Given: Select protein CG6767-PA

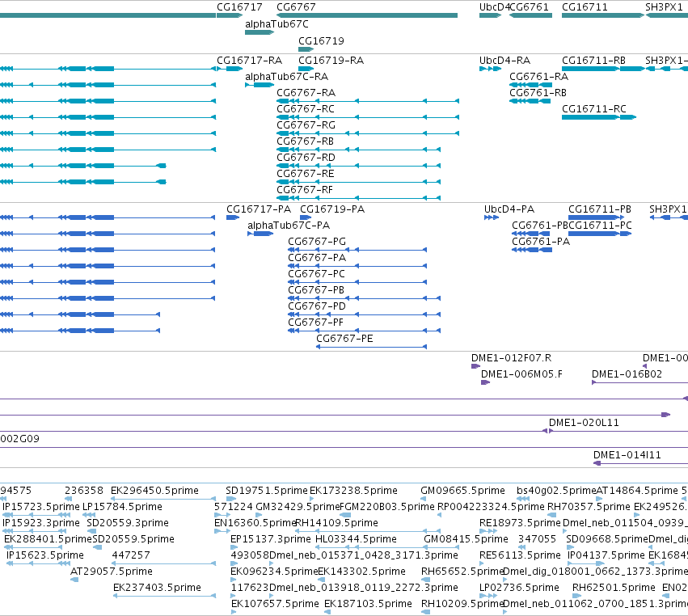Looking at the screenshot, I should click(x=357, y=266).
